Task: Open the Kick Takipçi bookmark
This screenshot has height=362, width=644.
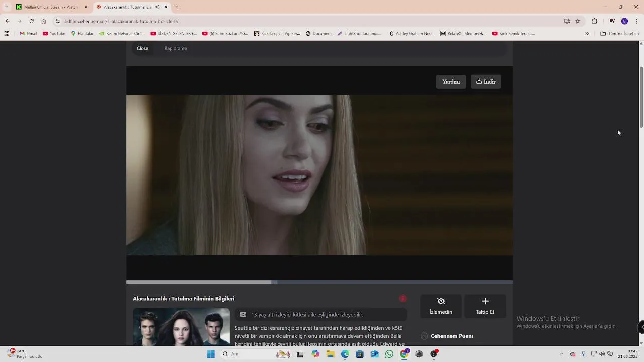Action: (x=277, y=34)
